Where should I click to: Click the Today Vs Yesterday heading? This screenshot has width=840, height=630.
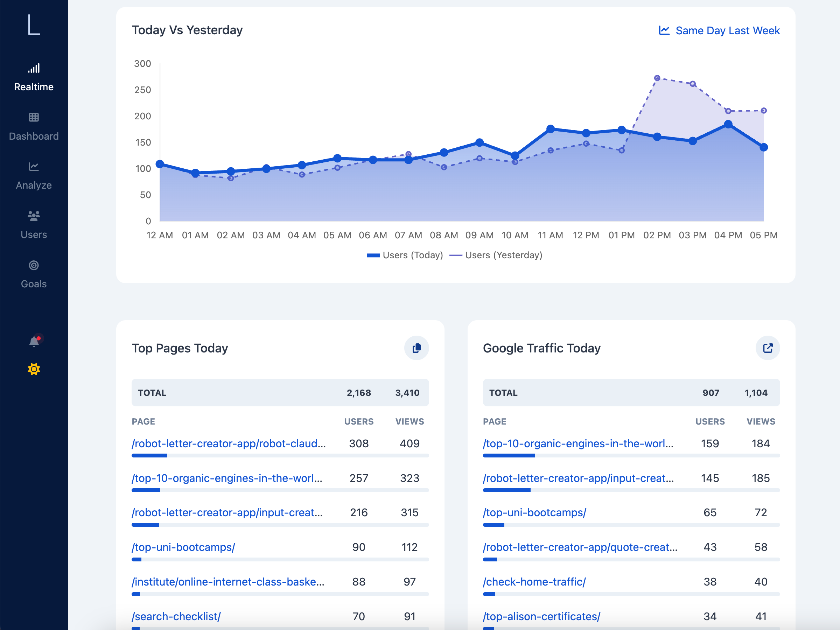(187, 30)
